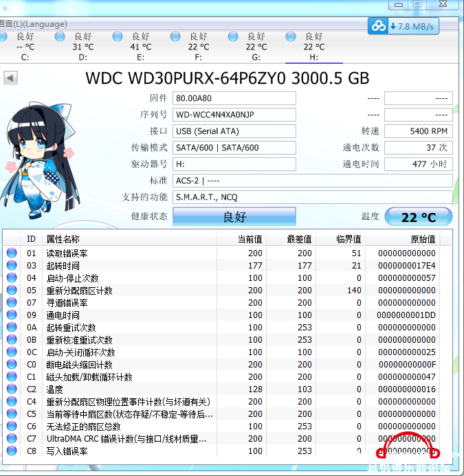Select the D: drive tab at 31 °C
The width and height of the screenshot is (464, 476).
(82, 47)
